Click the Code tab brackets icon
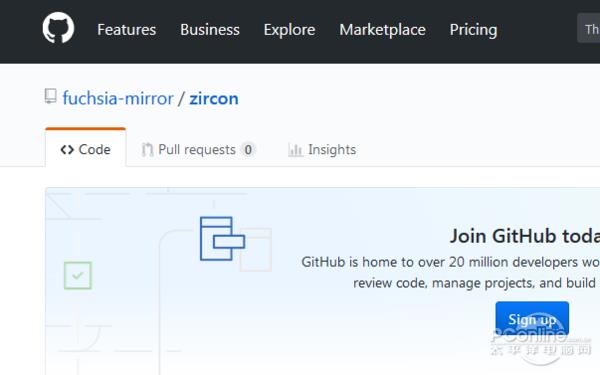Viewport: 600px width, 375px height. (67, 150)
